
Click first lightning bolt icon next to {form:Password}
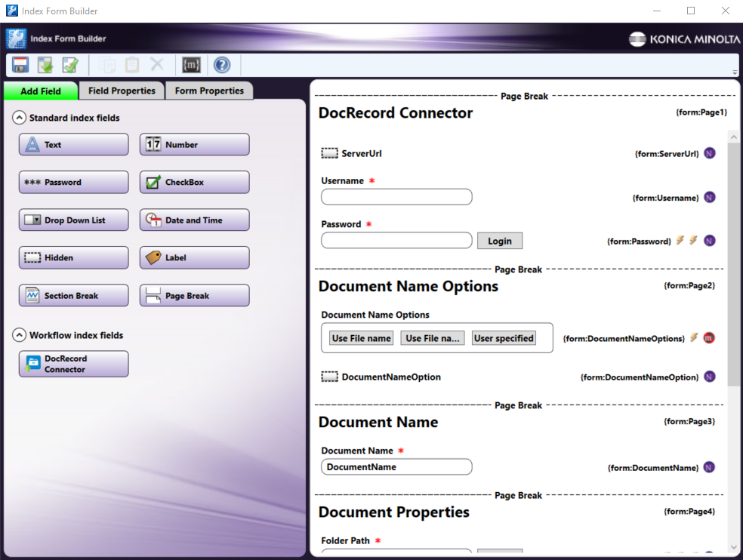tap(680, 240)
